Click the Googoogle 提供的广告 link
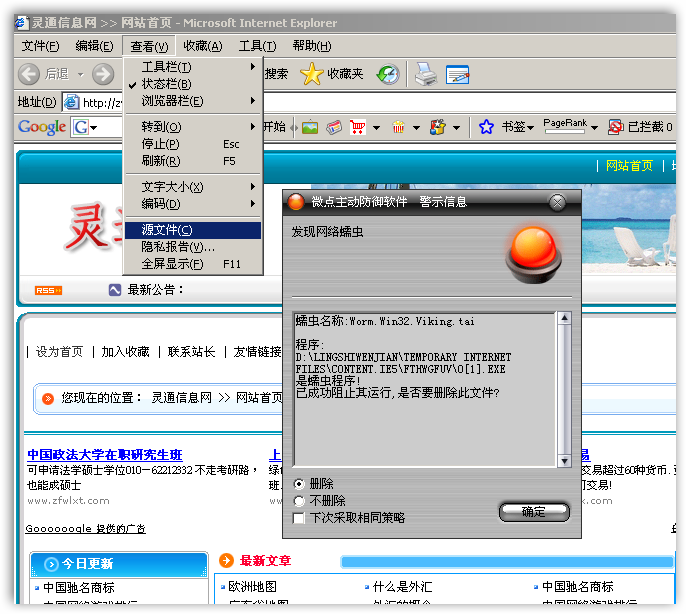 (85, 529)
